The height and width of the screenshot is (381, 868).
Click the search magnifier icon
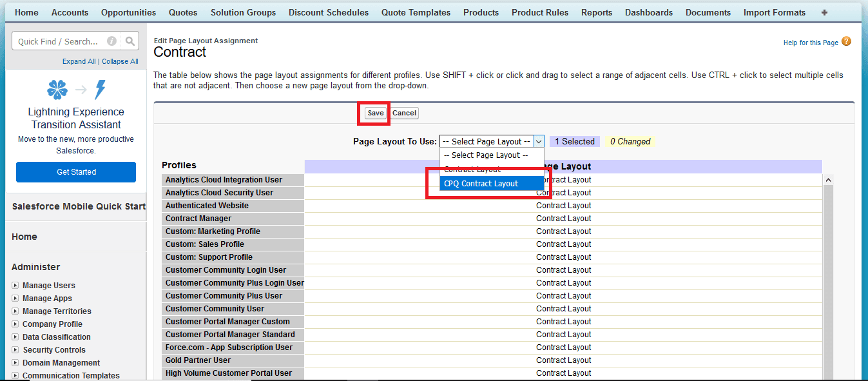130,41
